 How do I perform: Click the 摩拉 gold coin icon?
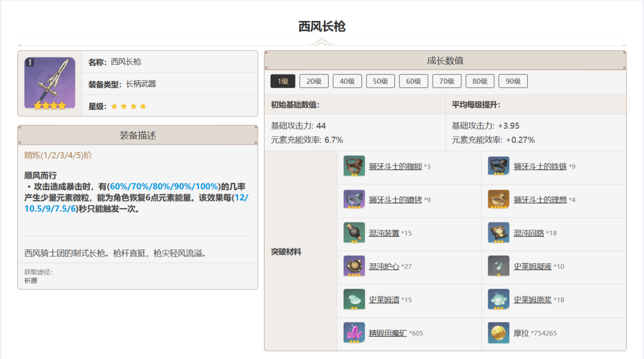(x=499, y=333)
